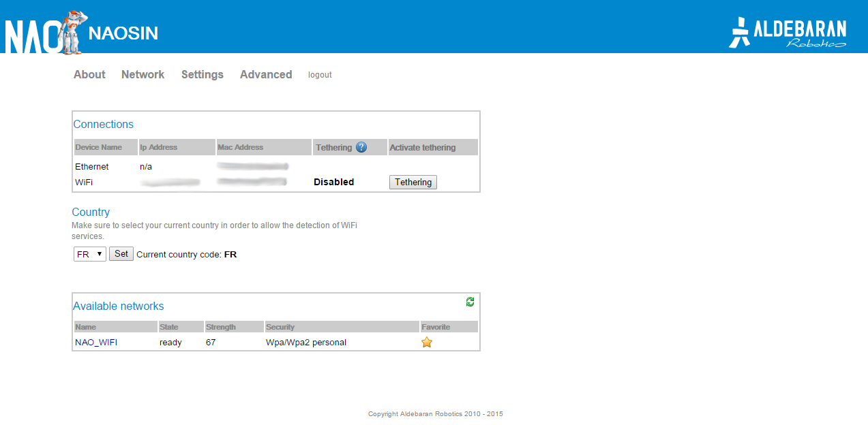The width and height of the screenshot is (868, 425).
Task: Expand the FR country dropdown
Action: (x=90, y=254)
